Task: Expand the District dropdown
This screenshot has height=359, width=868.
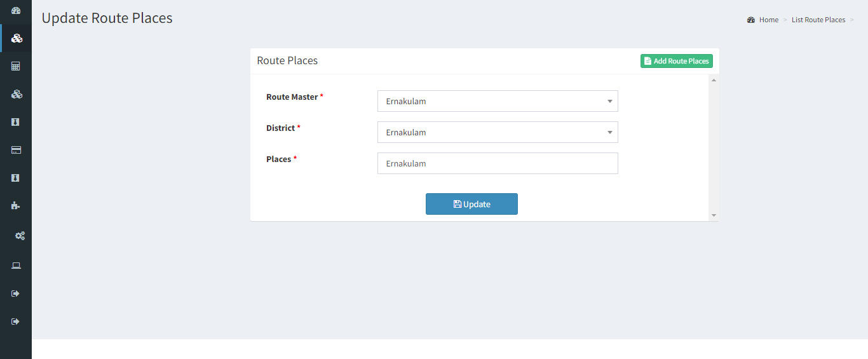Action: pyautogui.click(x=498, y=132)
